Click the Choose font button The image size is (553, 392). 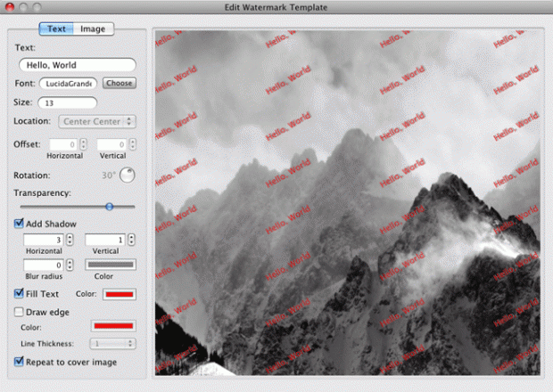click(119, 83)
